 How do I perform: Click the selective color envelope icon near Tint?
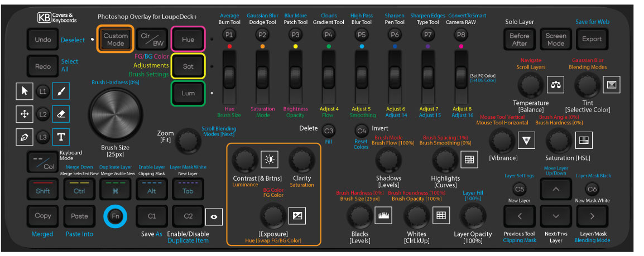coord(612,85)
